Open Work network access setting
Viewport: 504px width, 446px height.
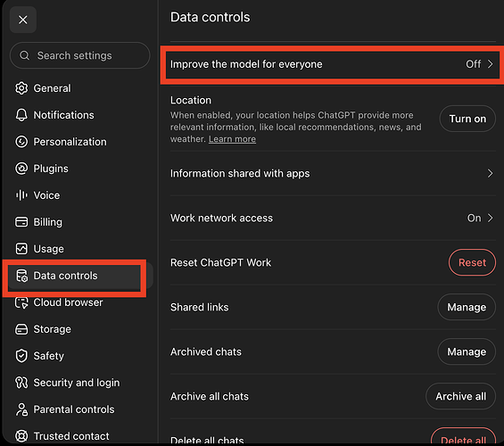pos(333,219)
